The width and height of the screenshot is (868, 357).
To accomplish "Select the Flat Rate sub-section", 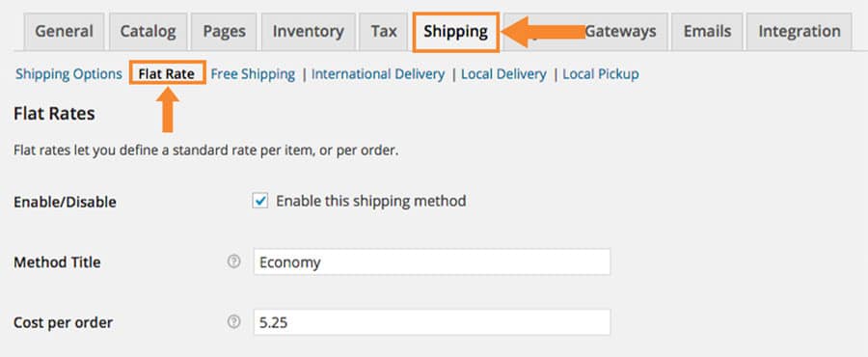I will coord(167,74).
